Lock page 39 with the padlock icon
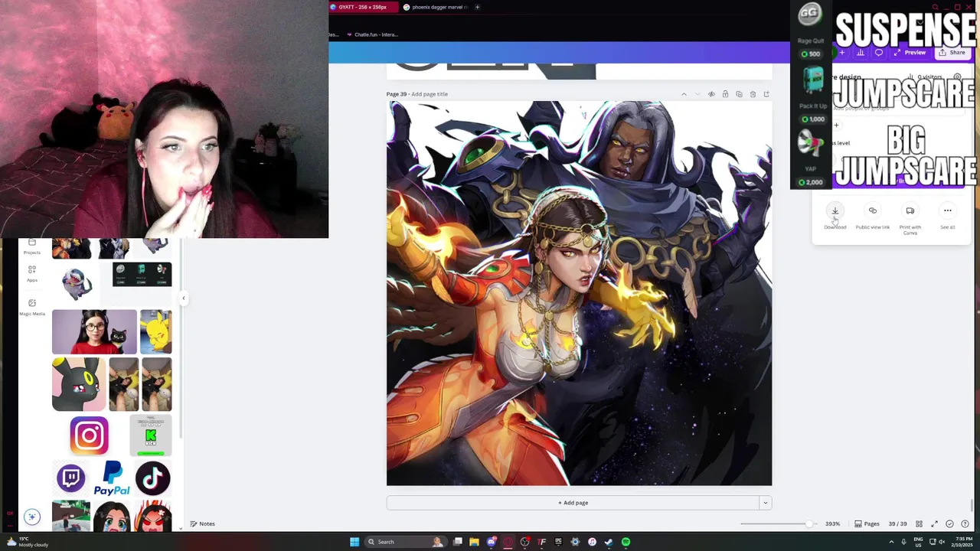Image resolution: width=980 pixels, height=551 pixels. (x=725, y=94)
